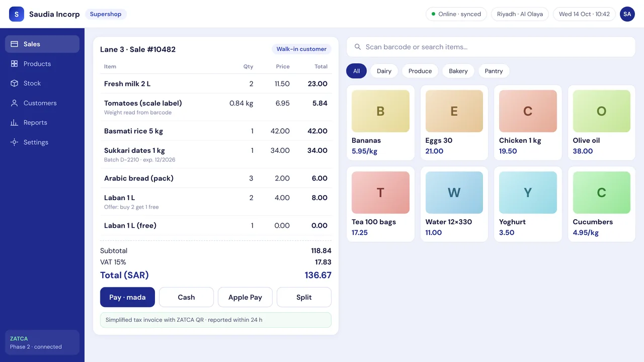644x362 pixels.
Task: Select the Sukkari dates 1 kg line
Action: click(216, 154)
